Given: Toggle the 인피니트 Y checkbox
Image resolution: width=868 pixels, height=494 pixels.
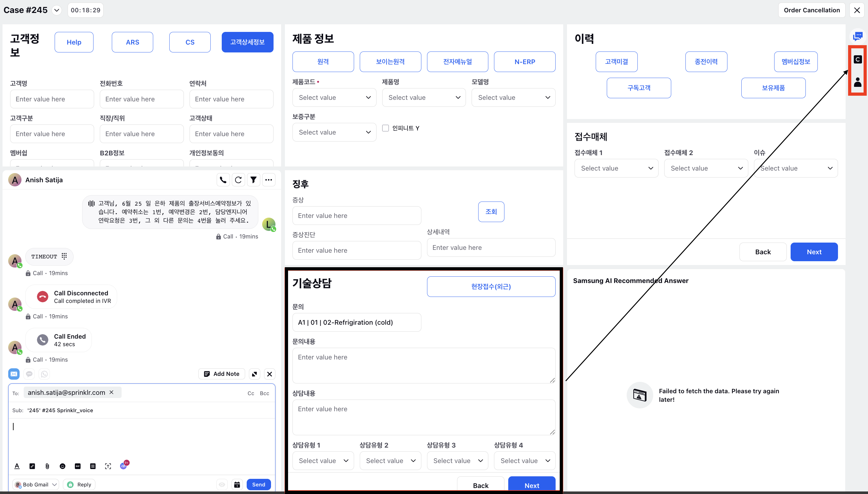Looking at the screenshot, I should [385, 128].
